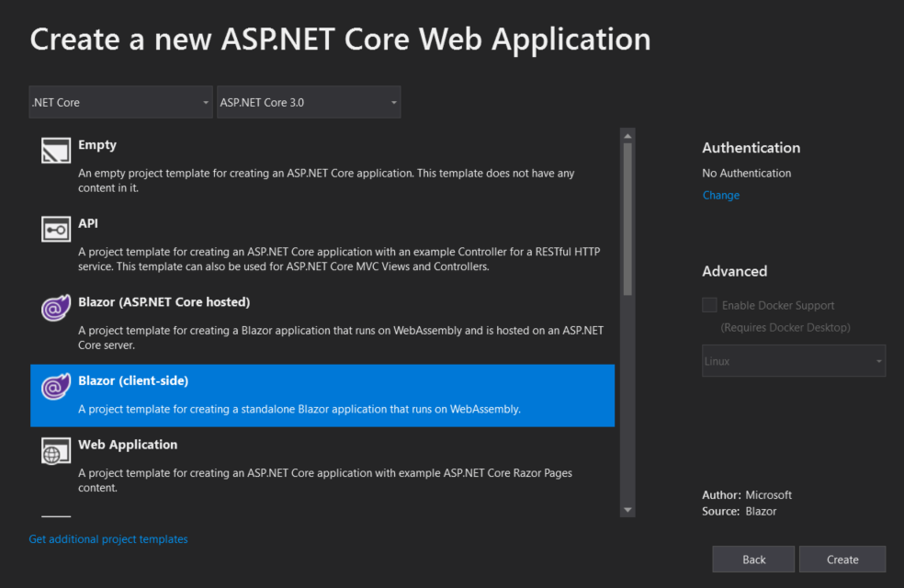904x588 pixels.
Task: Select the API template title
Action: (88, 223)
